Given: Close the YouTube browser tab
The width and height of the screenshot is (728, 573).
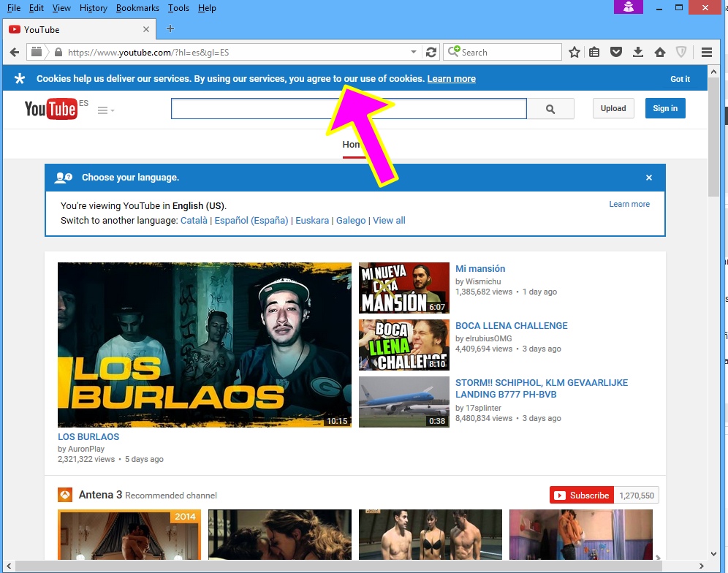Looking at the screenshot, I should pyautogui.click(x=145, y=29).
